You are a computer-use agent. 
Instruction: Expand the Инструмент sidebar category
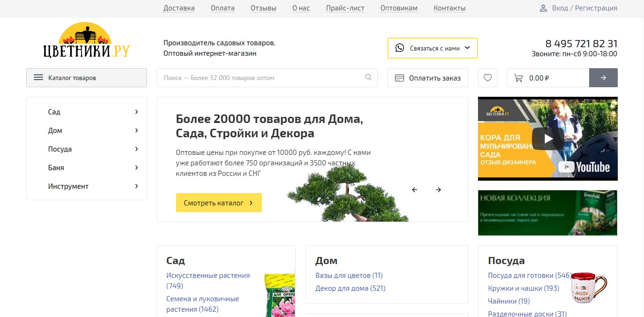[x=136, y=186]
